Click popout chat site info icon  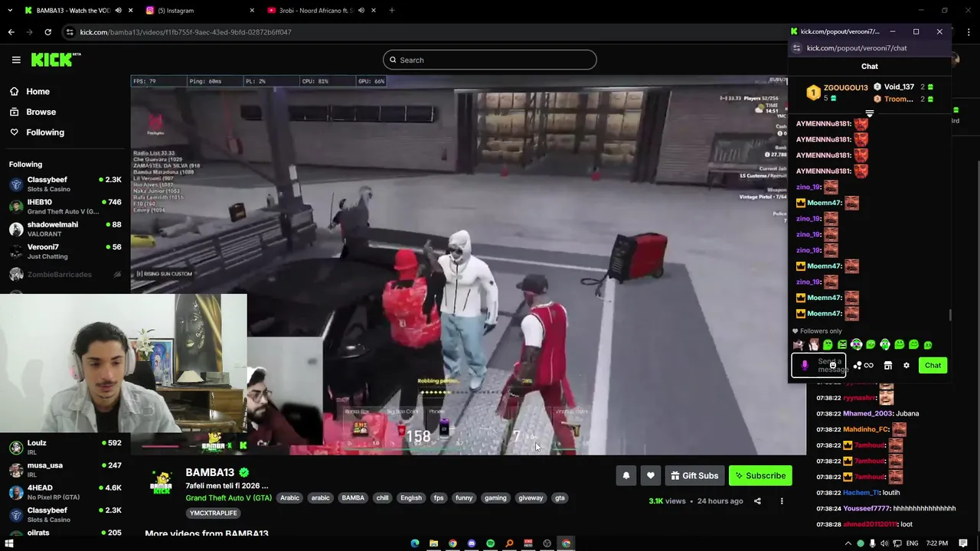(797, 47)
